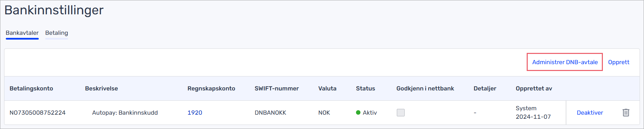This screenshot has width=644, height=129.
Task: Click the green Aktiv status indicator
Action: (x=366, y=113)
